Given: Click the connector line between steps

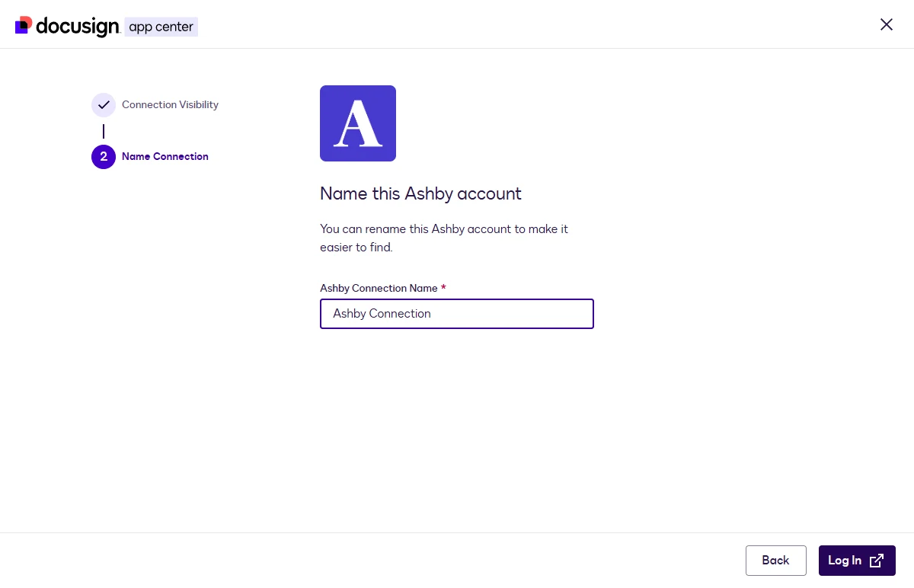Looking at the screenshot, I should pos(104,131).
